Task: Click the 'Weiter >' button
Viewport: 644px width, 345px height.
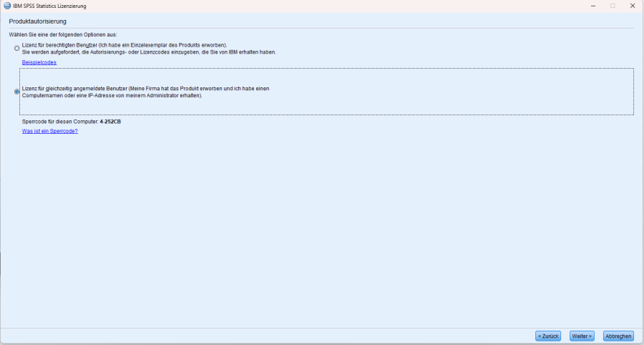Action: (x=582, y=336)
